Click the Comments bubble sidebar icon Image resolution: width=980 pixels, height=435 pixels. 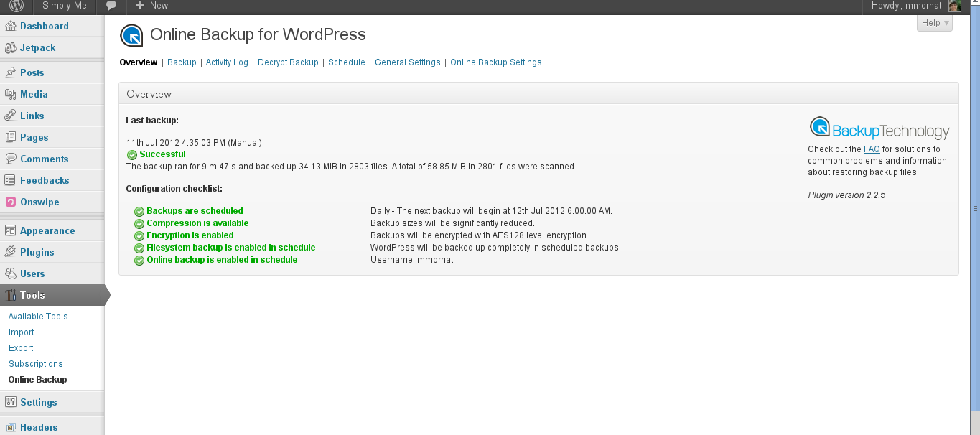coord(11,159)
